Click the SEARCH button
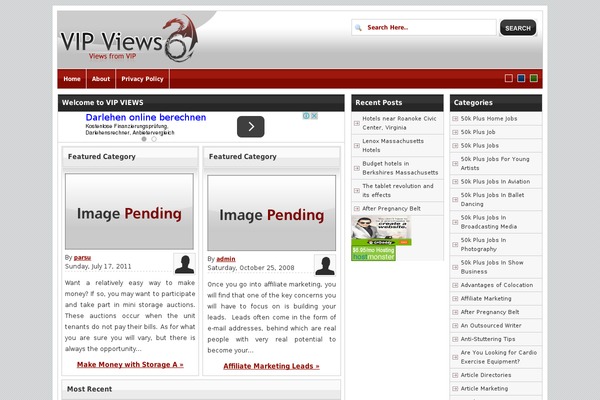This screenshot has width=600, height=400. tap(518, 28)
